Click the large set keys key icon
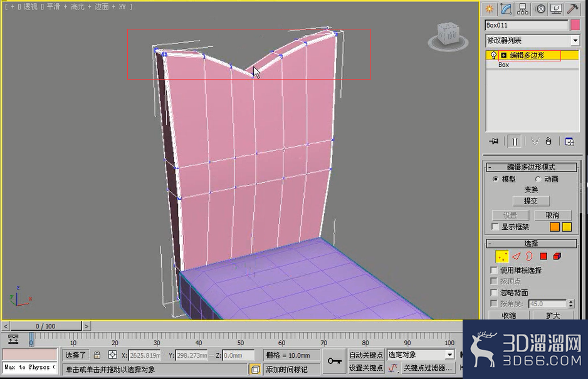The image size is (588, 379). point(334,361)
